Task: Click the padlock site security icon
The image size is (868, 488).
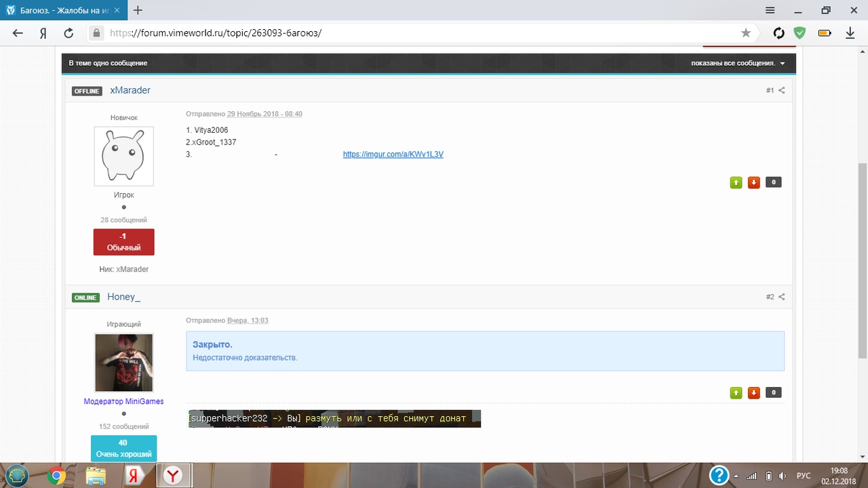Action: 97,33
